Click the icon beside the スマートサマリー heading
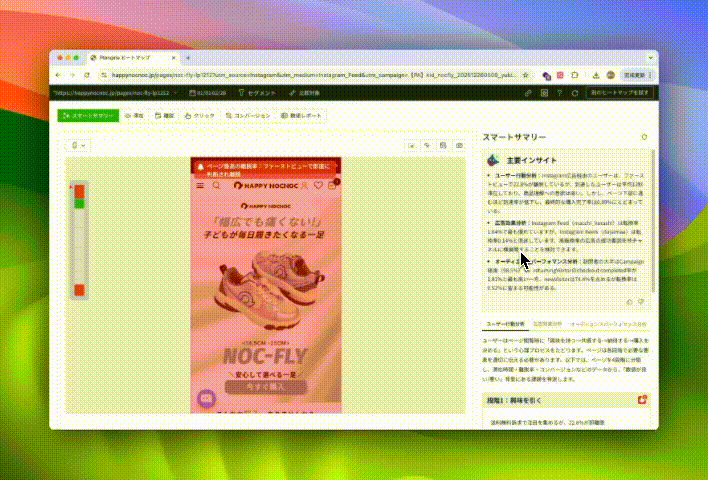708x480 pixels. click(644, 137)
